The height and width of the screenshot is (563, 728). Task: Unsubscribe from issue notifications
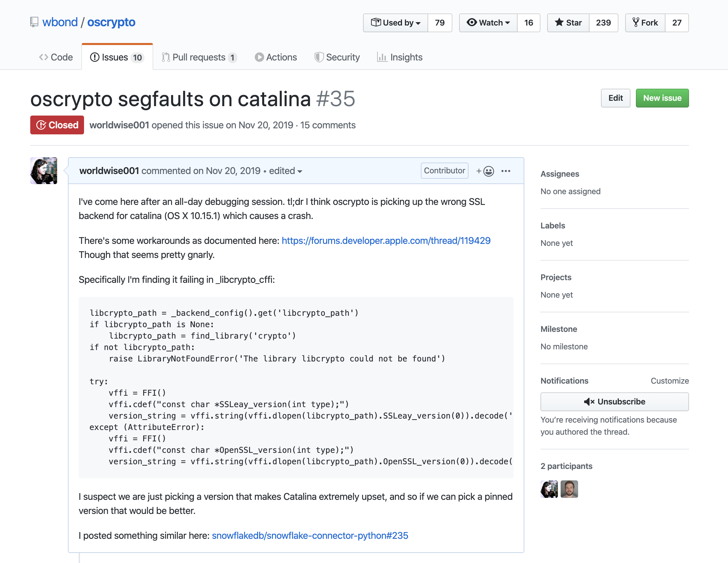tap(615, 402)
